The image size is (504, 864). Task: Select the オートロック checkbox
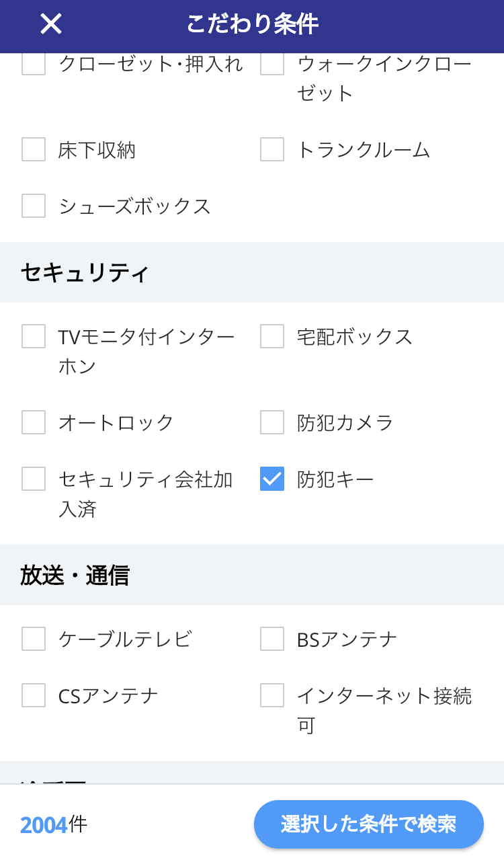(x=34, y=422)
